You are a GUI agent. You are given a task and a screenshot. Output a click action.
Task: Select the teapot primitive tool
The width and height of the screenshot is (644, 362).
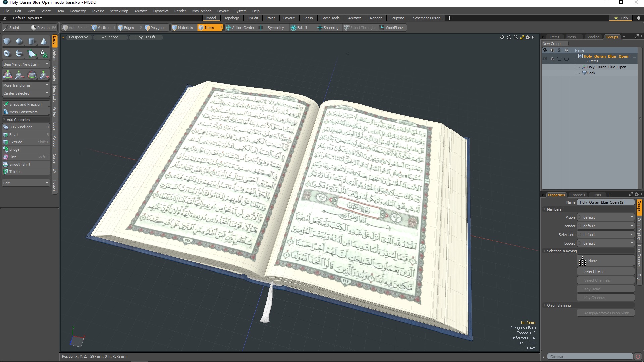19,53
